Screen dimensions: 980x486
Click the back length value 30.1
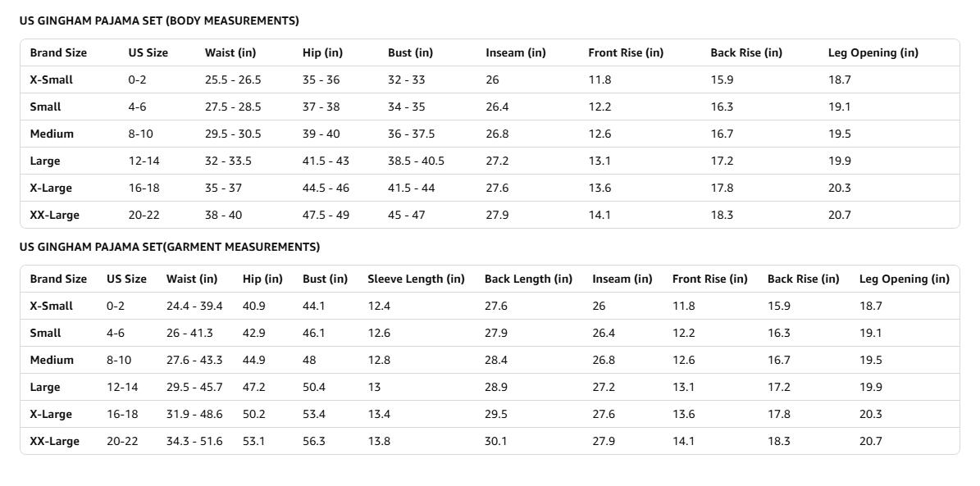(x=495, y=441)
